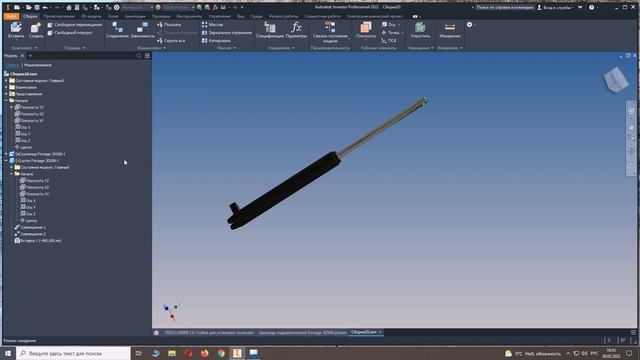640x360 pixels.
Task: Click the Точка work point tool
Action: pos(390,33)
